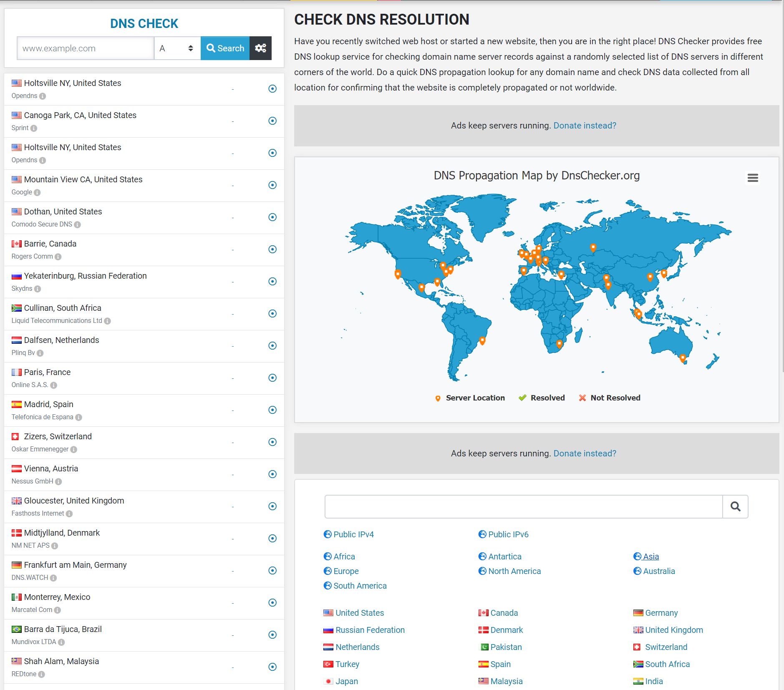Open advanced DNS search settings gear
The width and height of the screenshot is (784, 690).
pyautogui.click(x=261, y=48)
